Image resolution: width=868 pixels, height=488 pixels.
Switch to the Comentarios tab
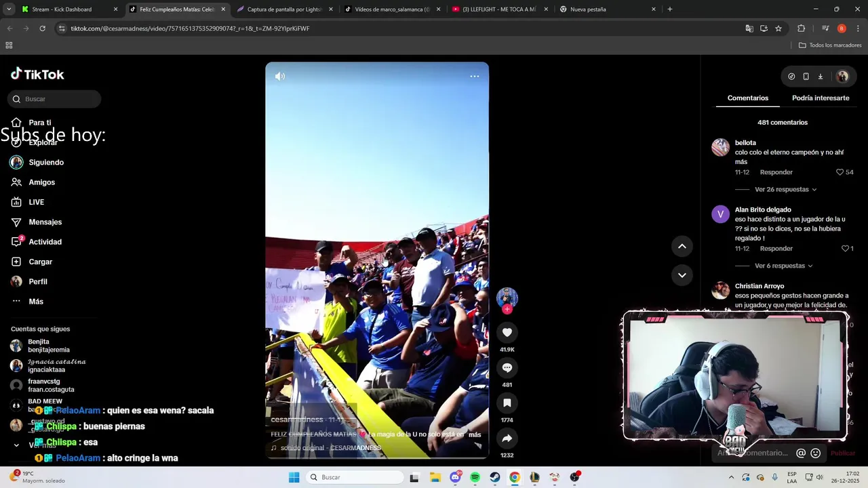(x=748, y=98)
